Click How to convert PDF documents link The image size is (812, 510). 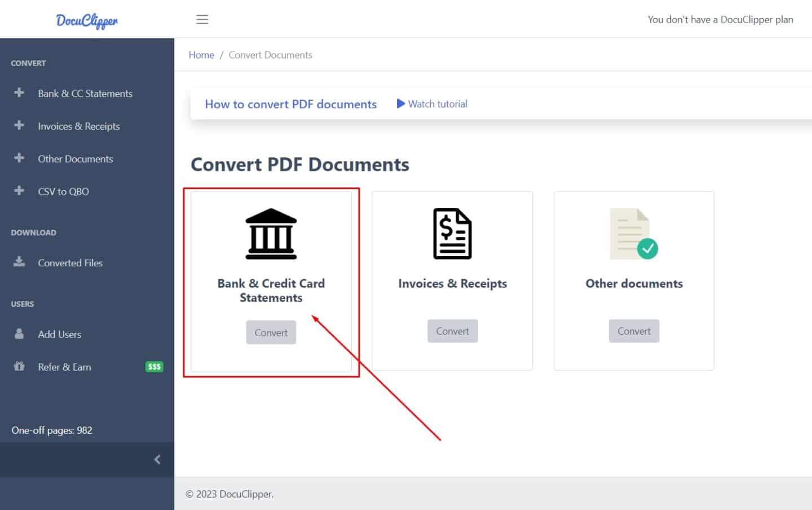pyautogui.click(x=291, y=104)
